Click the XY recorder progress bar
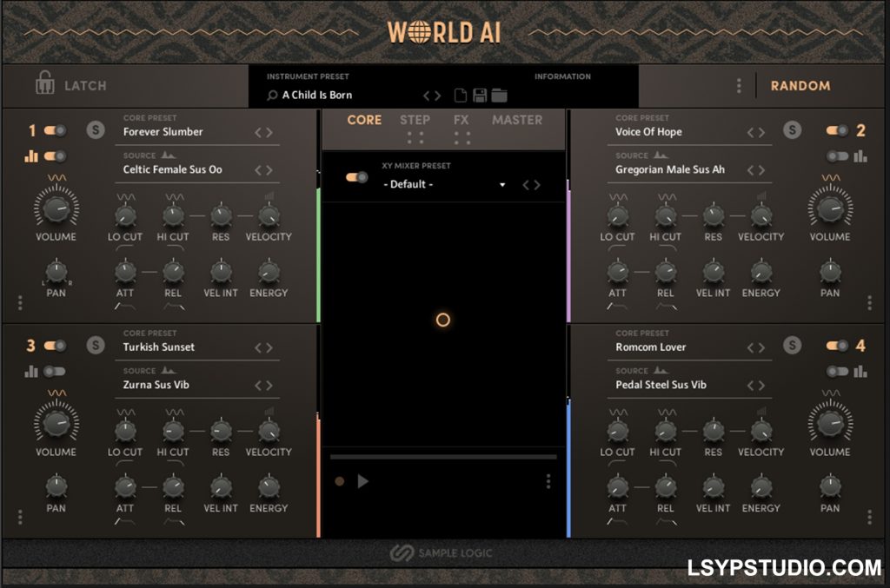 [443, 457]
